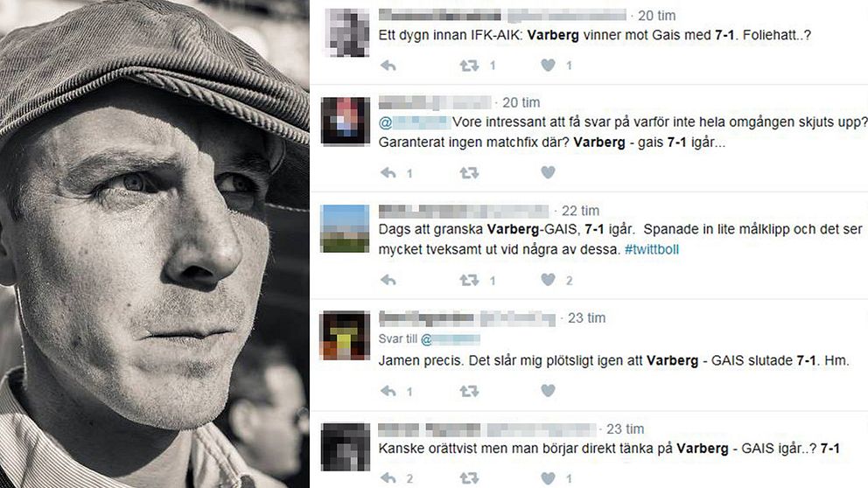
Task: Like the Jamen precis tweet
Action: 548,391
